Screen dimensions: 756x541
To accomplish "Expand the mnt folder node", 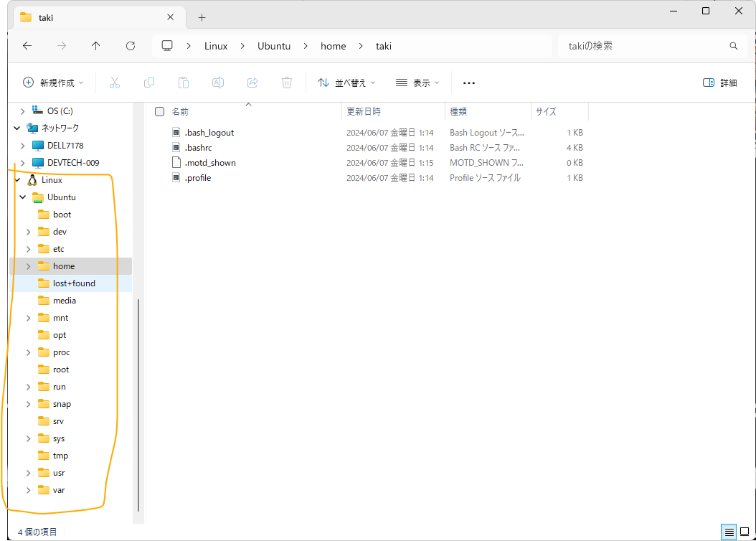I will [x=29, y=319].
